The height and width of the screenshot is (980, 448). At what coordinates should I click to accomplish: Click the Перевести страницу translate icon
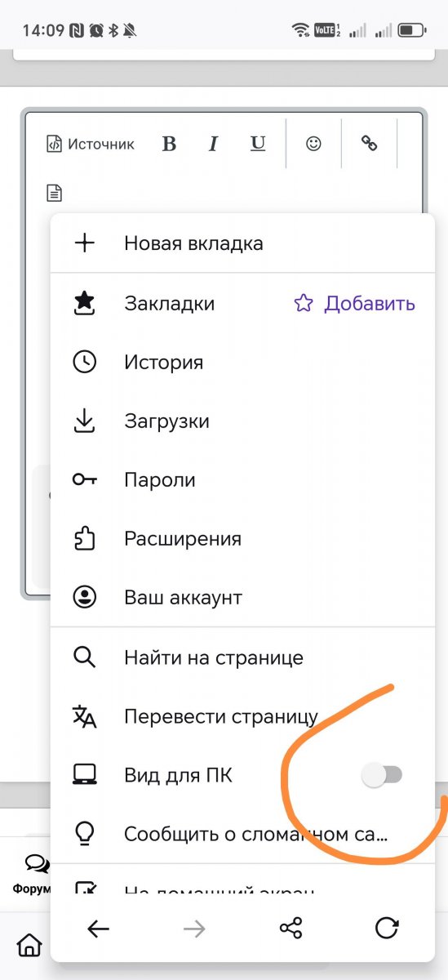[x=85, y=716]
